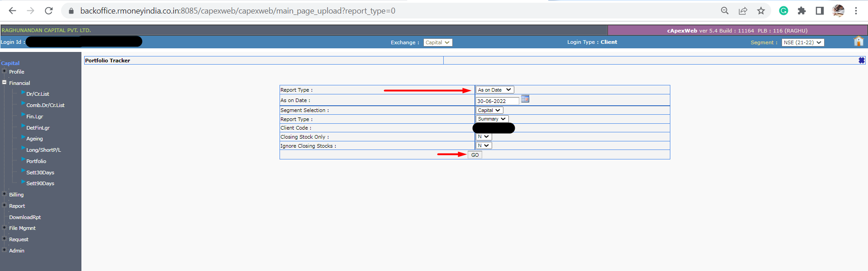Expand the Report tree node
The width and height of the screenshot is (868, 271).
pos(5,205)
